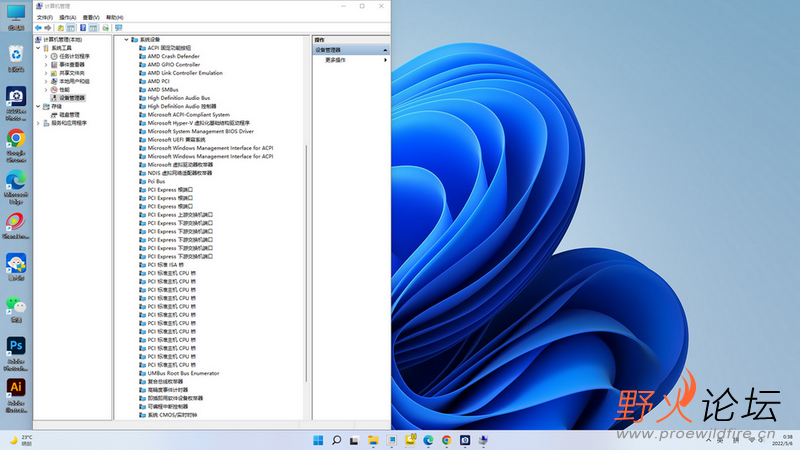Screen dimensions: 800x450
Task: Open Microsoft Edge desktop shortcut
Action: pyautogui.click(x=16, y=187)
